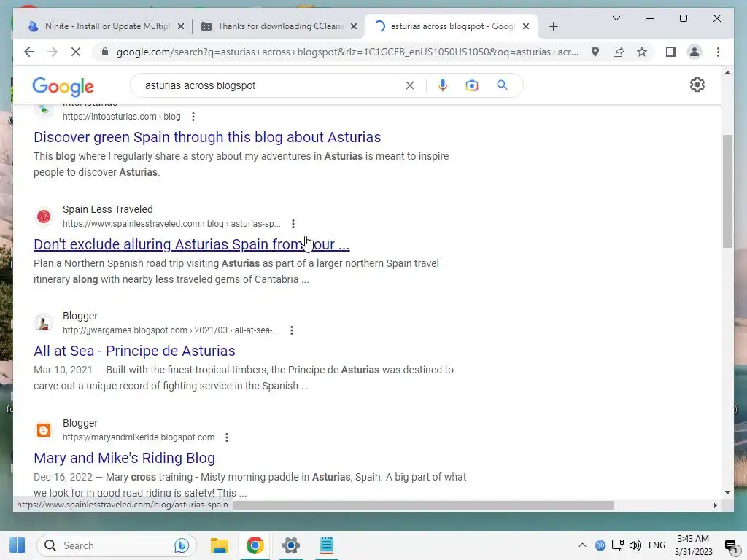Close the asturias across blogspot tab
Screen dimensions: 747x560
point(526,27)
